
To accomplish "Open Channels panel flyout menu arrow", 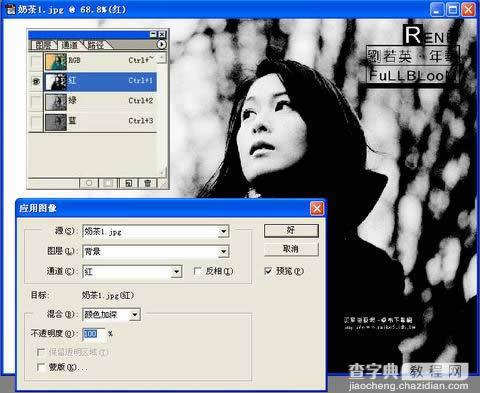I will click(161, 44).
